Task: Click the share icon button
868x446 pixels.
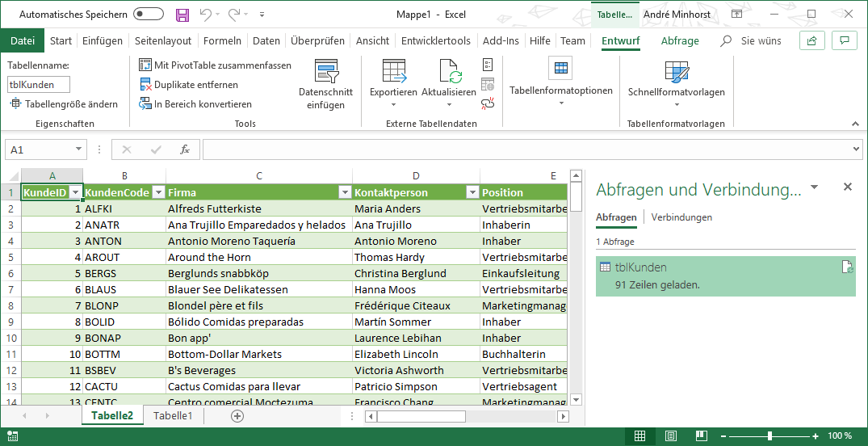Action: (812, 40)
